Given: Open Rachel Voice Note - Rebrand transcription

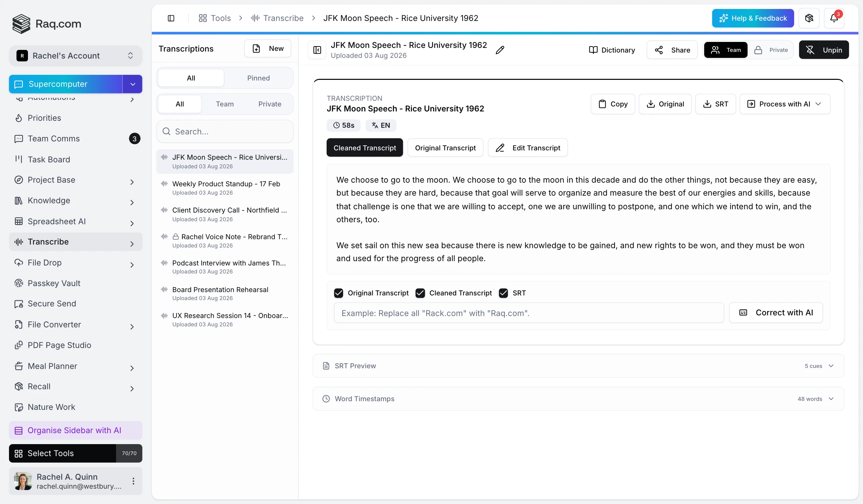Looking at the screenshot, I should (x=225, y=241).
